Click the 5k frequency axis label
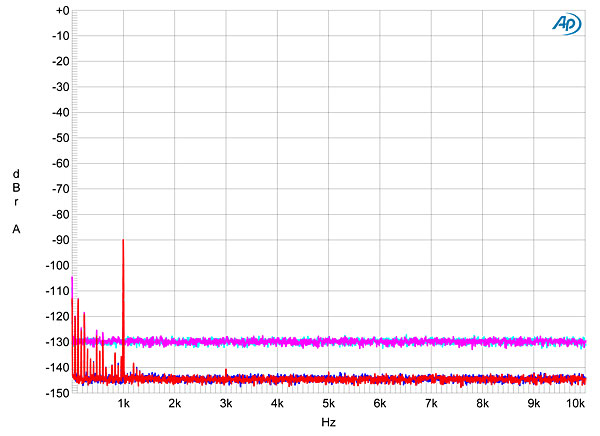Image resolution: width=600 pixels, height=436 pixels. pyautogui.click(x=329, y=404)
